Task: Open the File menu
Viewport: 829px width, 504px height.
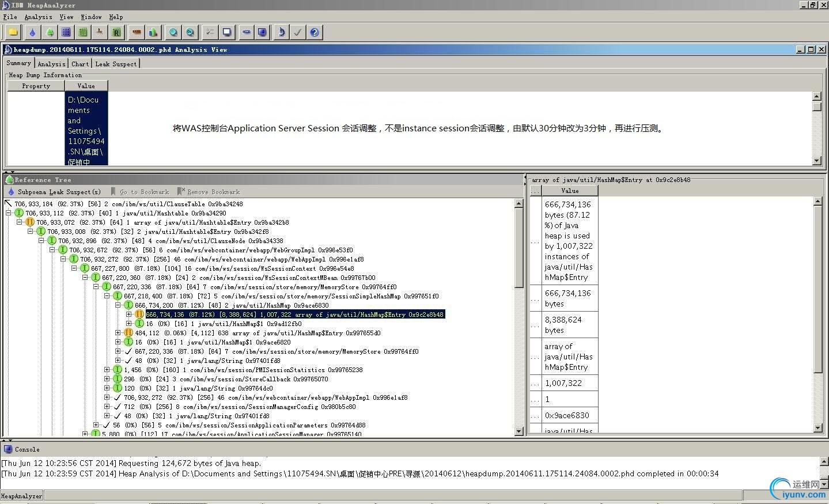Action: point(10,17)
